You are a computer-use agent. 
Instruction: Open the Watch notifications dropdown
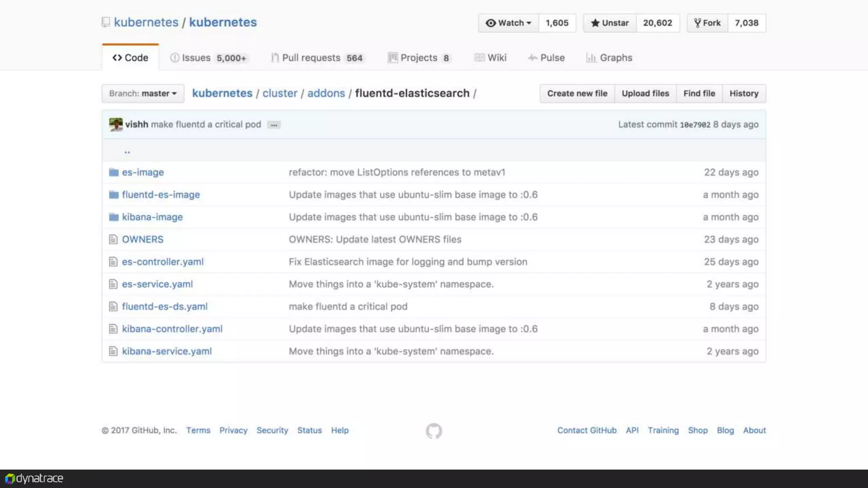pyautogui.click(x=508, y=23)
